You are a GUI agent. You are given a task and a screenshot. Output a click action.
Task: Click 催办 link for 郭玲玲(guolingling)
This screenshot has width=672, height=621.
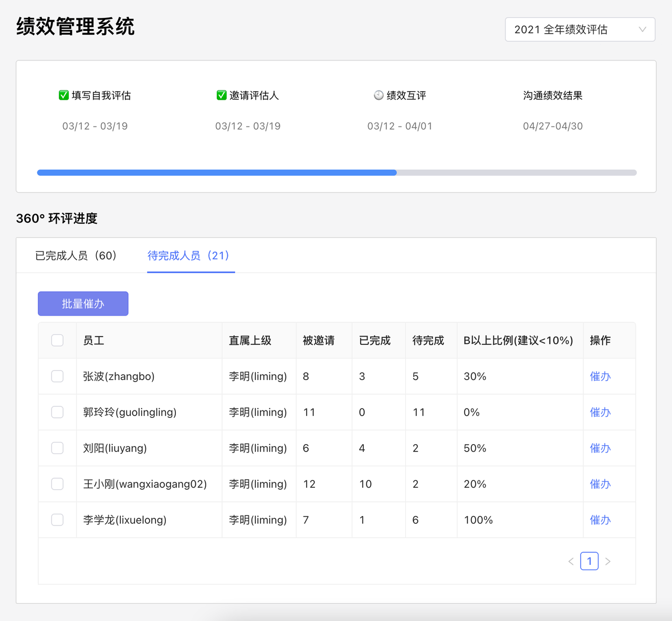[x=600, y=412]
